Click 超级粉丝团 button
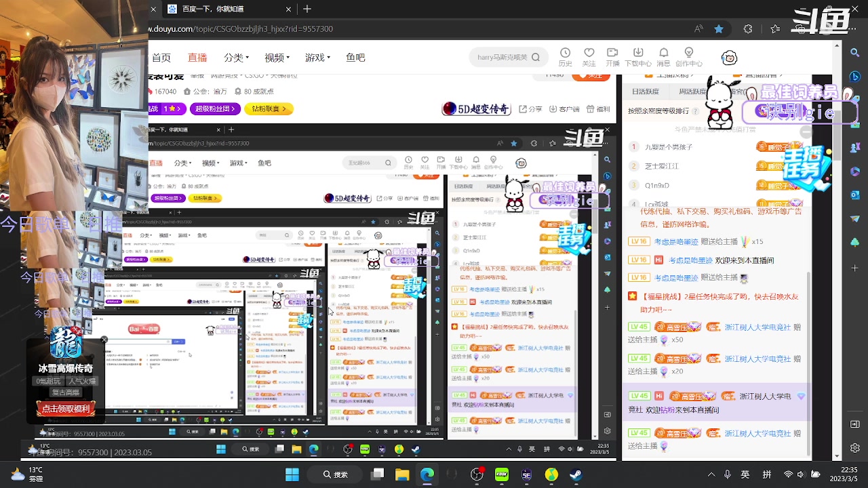Screen dimensions: 868x488 215,108
